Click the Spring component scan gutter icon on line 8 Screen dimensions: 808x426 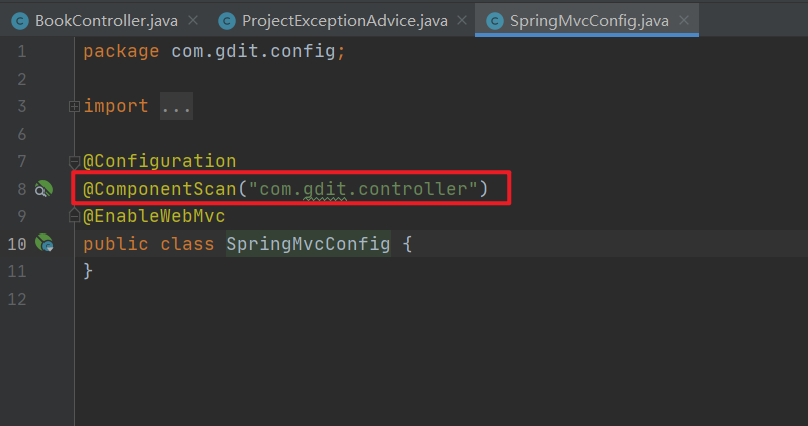point(43,189)
